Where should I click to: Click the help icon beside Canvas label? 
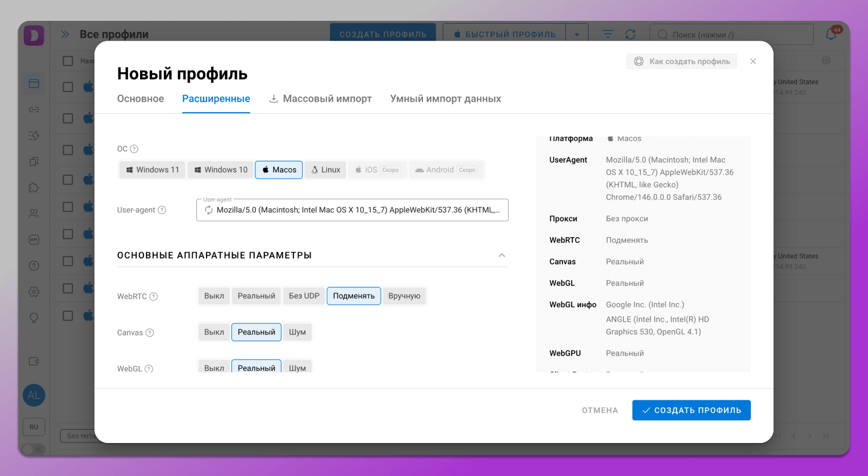pos(150,333)
